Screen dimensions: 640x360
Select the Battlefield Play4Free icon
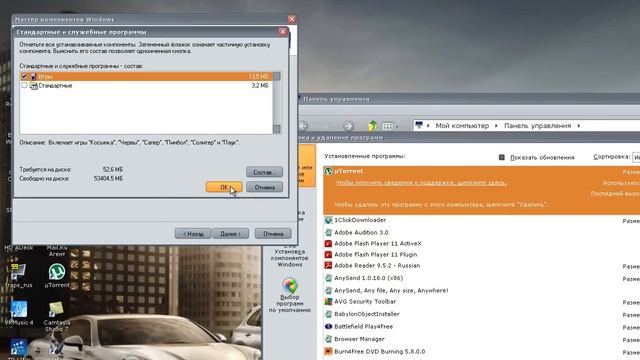328,327
